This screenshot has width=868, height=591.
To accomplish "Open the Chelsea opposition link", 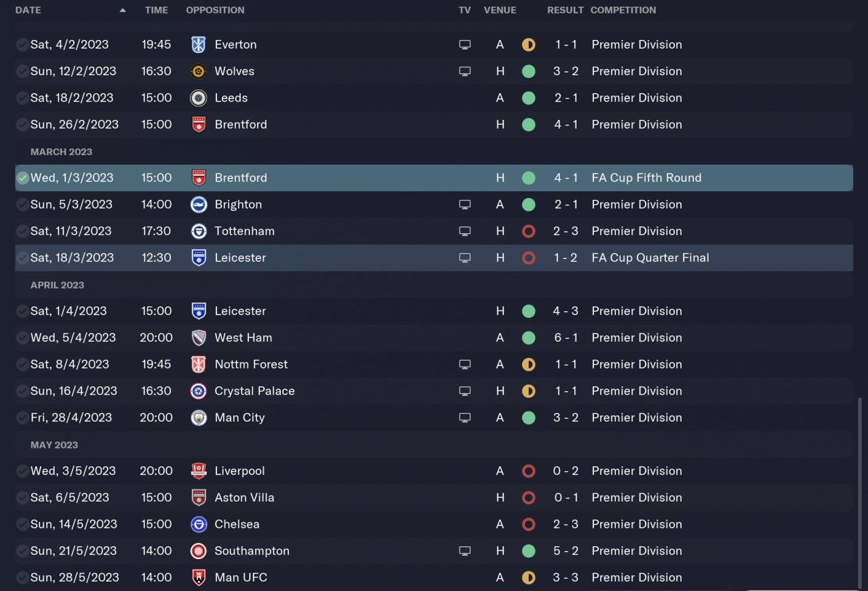I will pyautogui.click(x=237, y=525).
